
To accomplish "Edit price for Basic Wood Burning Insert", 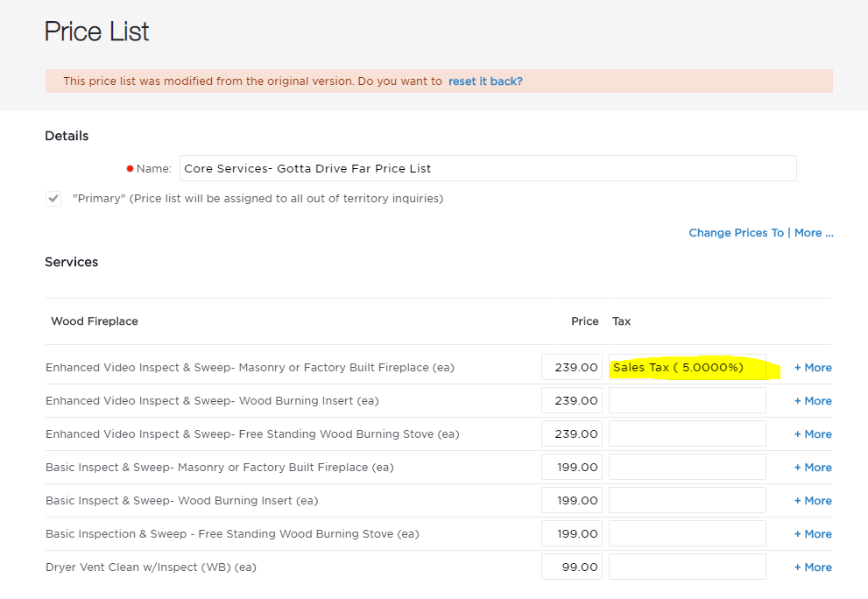I will pos(572,500).
